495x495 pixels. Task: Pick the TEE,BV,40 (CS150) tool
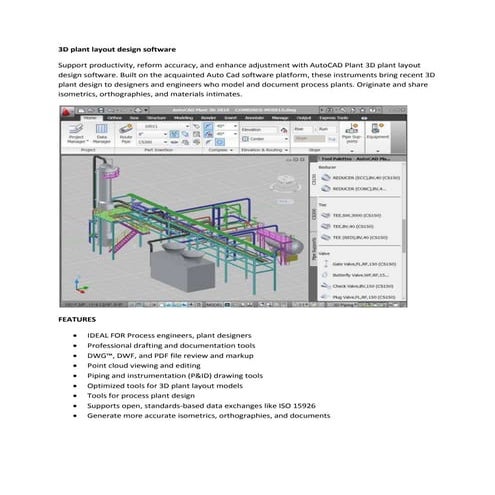click(x=347, y=226)
